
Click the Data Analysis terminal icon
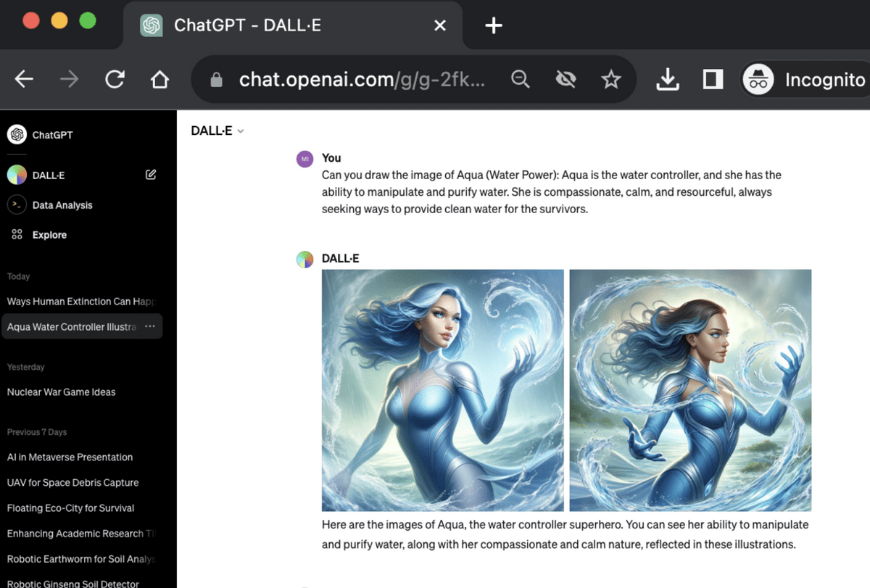tap(17, 205)
